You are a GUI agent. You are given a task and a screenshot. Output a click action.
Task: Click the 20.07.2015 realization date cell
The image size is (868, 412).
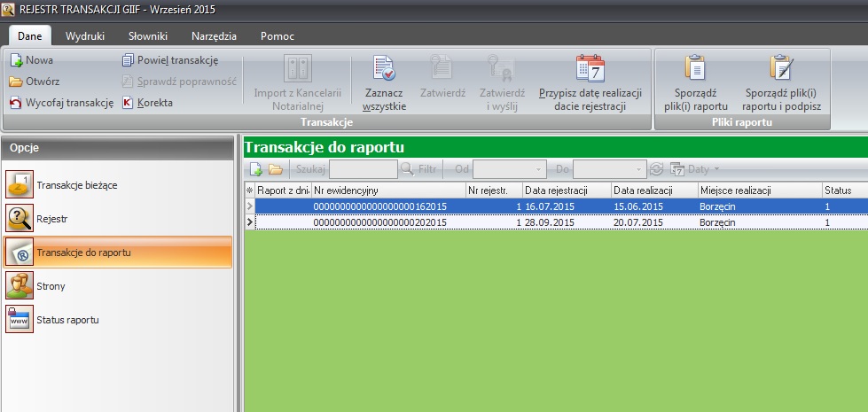(x=655, y=222)
